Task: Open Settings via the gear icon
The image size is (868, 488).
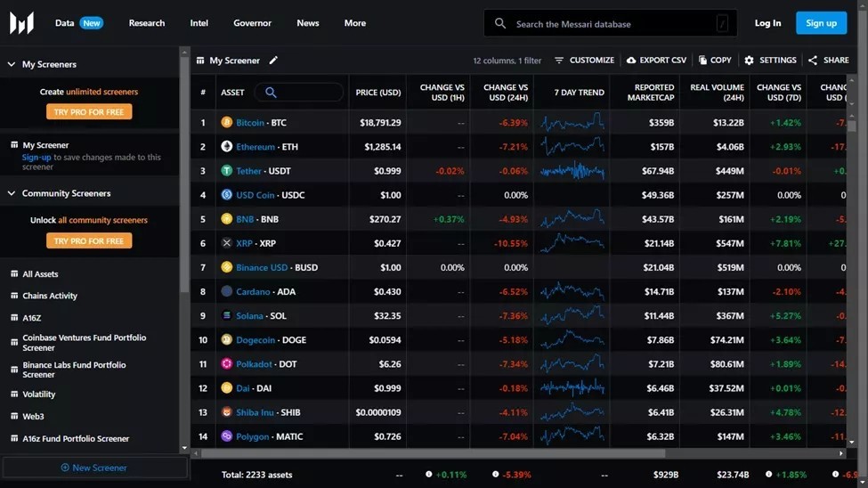Action: (x=749, y=61)
